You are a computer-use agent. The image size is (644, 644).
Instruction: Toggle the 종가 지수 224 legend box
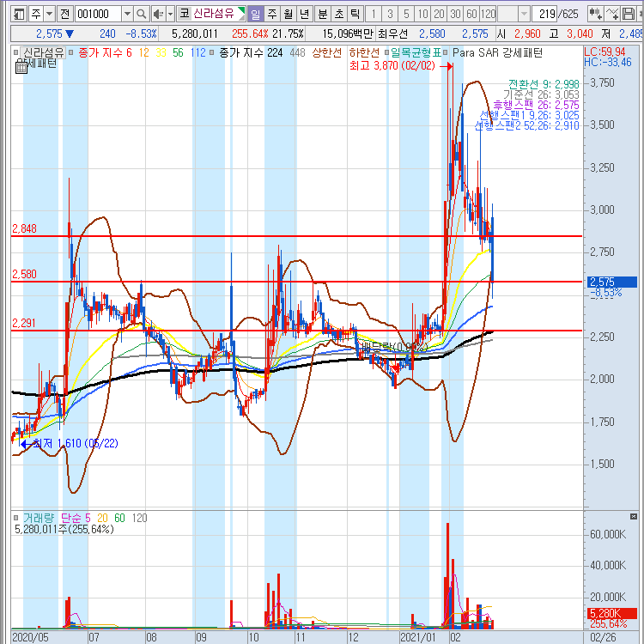pyautogui.click(x=212, y=52)
